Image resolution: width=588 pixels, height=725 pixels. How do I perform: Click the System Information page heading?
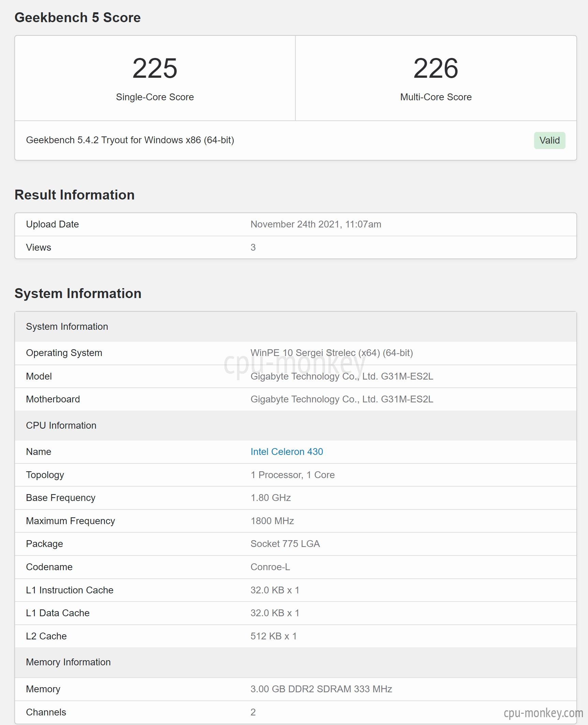(78, 293)
